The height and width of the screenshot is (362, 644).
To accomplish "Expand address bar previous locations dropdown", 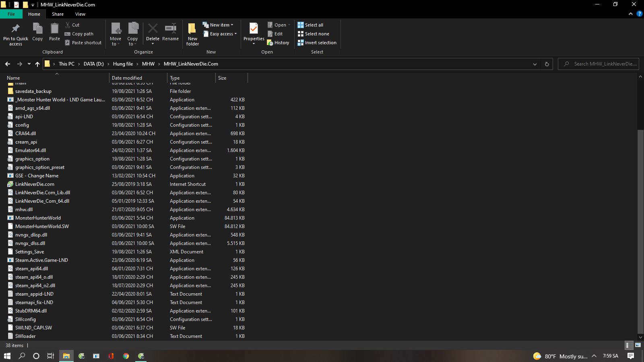I will pos(535,64).
